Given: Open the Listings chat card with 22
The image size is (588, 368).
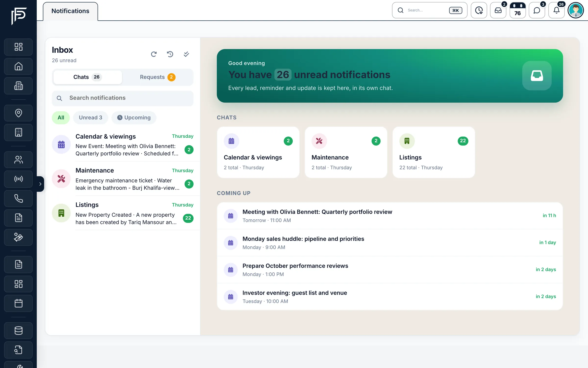Looking at the screenshot, I should 433,152.
